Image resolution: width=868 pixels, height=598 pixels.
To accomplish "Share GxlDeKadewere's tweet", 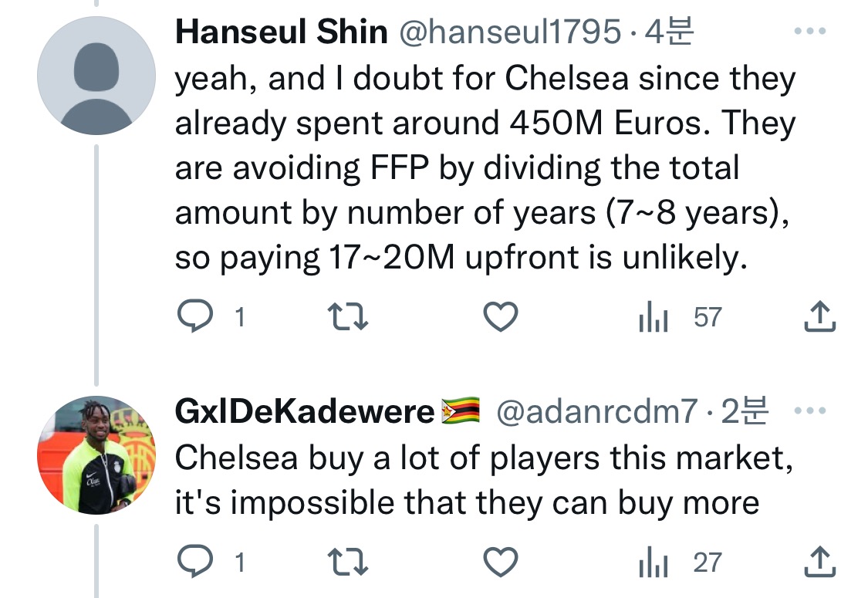I will click(819, 563).
